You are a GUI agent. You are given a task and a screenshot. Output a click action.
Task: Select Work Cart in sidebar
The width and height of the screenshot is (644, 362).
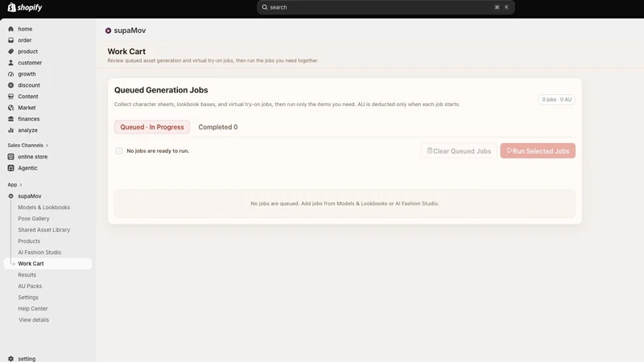pos(47,264)
